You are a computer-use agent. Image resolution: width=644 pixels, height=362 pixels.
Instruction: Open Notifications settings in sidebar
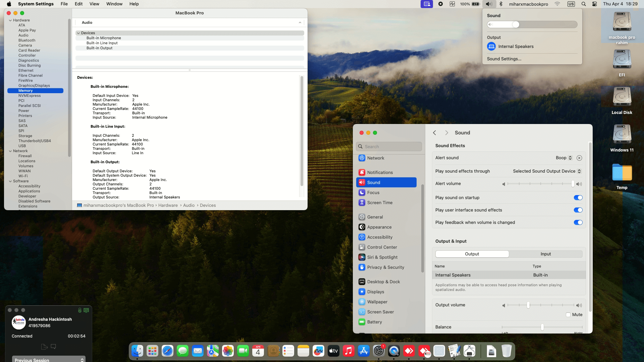click(x=380, y=172)
